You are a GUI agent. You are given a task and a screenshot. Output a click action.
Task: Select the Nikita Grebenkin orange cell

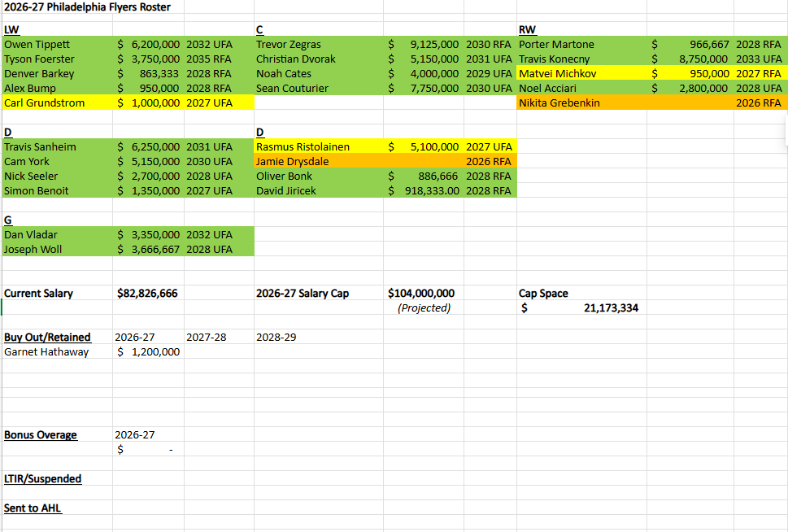click(x=582, y=102)
